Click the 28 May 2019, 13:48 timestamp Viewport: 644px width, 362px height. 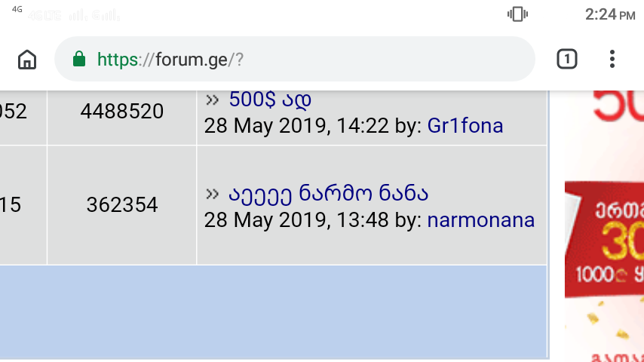click(x=296, y=219)
